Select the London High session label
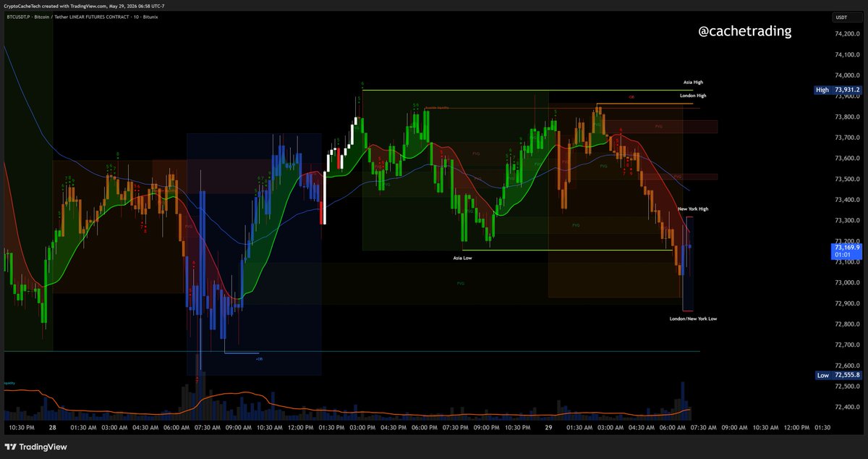Viewport: 868px width, 459px height. 693,96
